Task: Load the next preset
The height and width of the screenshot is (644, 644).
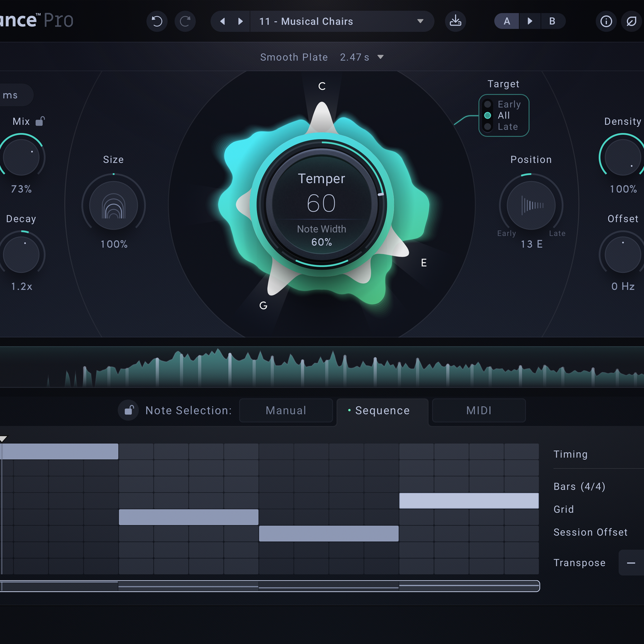Action: (x=240, y=21)
